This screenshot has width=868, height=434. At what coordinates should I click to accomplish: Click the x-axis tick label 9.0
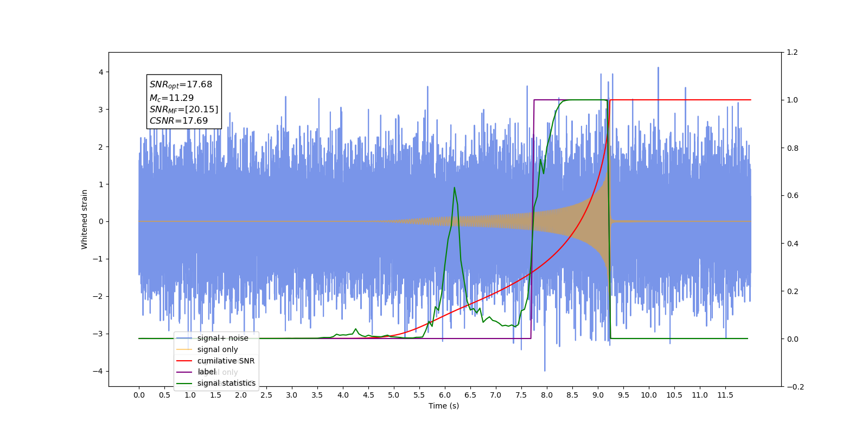pyautogui.click(x=598, y=395)
